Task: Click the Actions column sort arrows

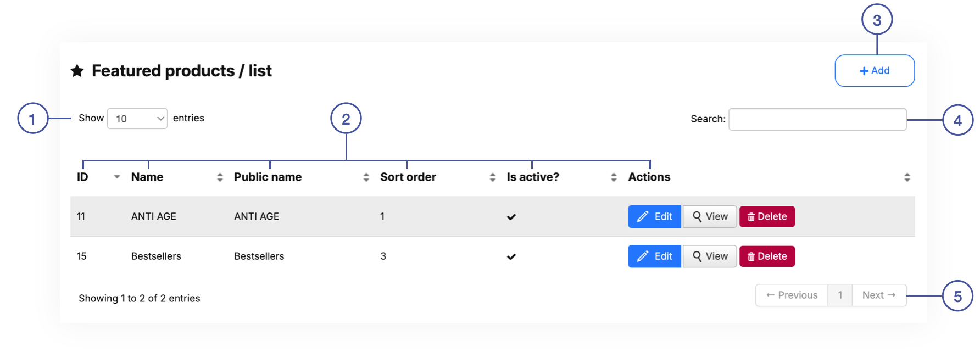Action: [907, 177]
